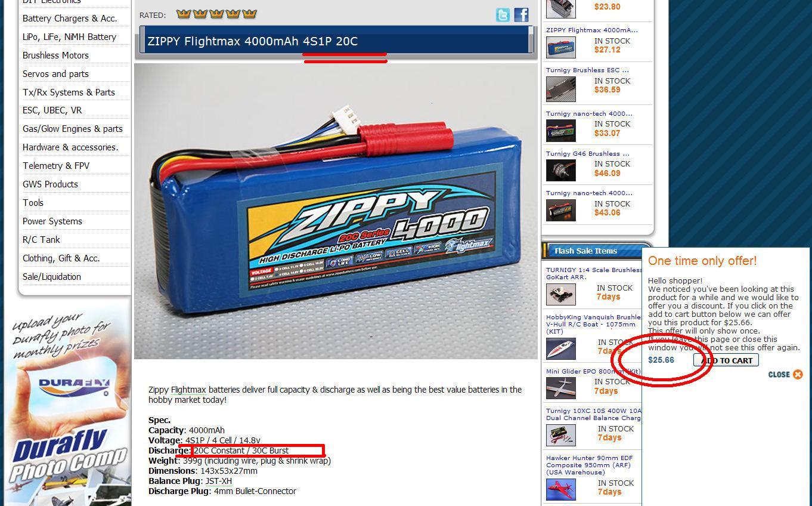Go to Sale/Liquidation category
The image size is (812, 506).
pos(52,277)
